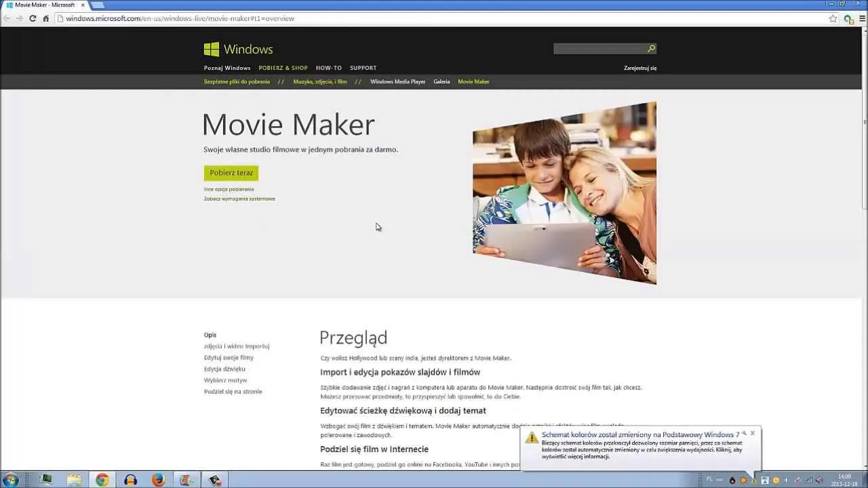The image size is (868, 488).
Task: Select Movie Maker subnav item
Action: point(473,81)
